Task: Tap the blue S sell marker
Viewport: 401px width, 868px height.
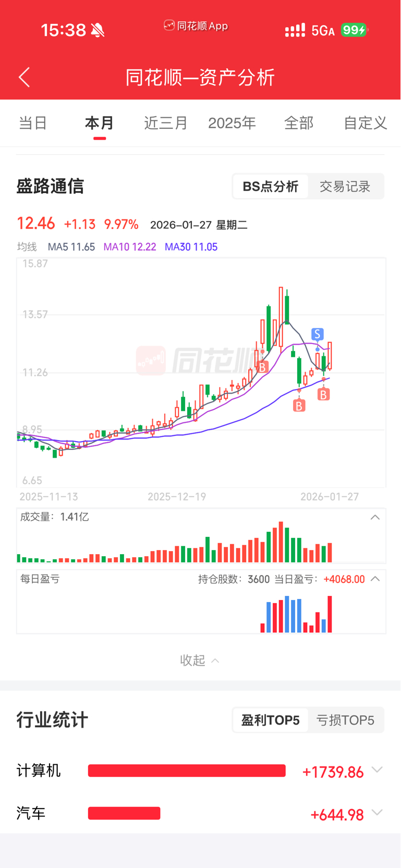Action: point(317,334)
